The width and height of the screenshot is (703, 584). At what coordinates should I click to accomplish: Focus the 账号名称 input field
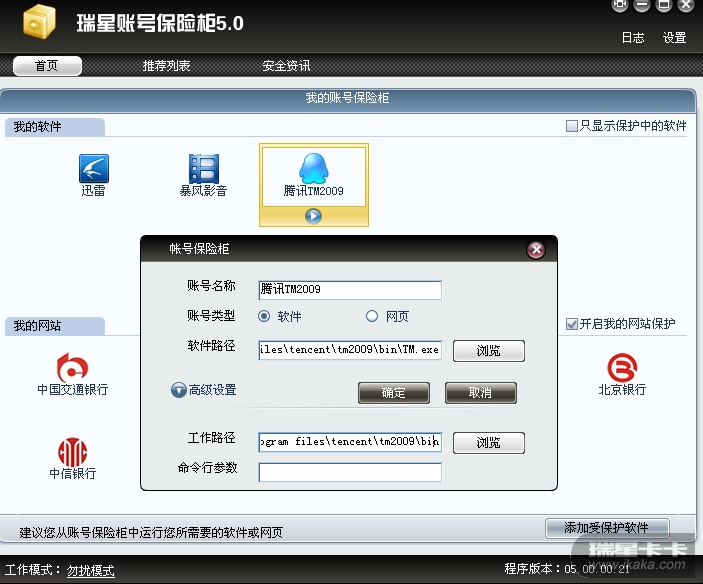click(350, 290)
